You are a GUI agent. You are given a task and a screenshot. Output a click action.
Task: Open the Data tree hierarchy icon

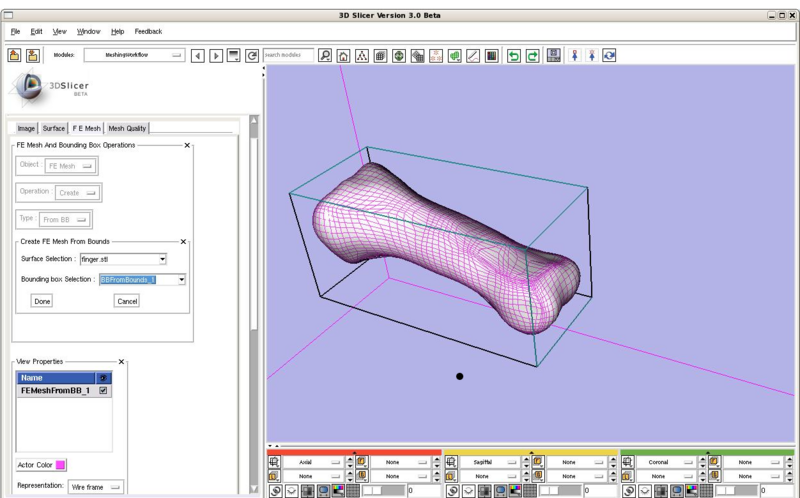click(x=362, y=55)
